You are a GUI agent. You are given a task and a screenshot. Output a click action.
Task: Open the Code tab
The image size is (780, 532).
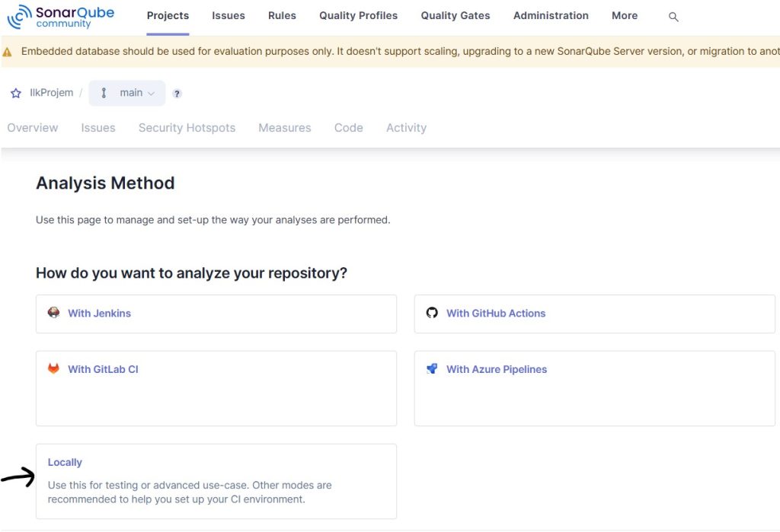349,128
